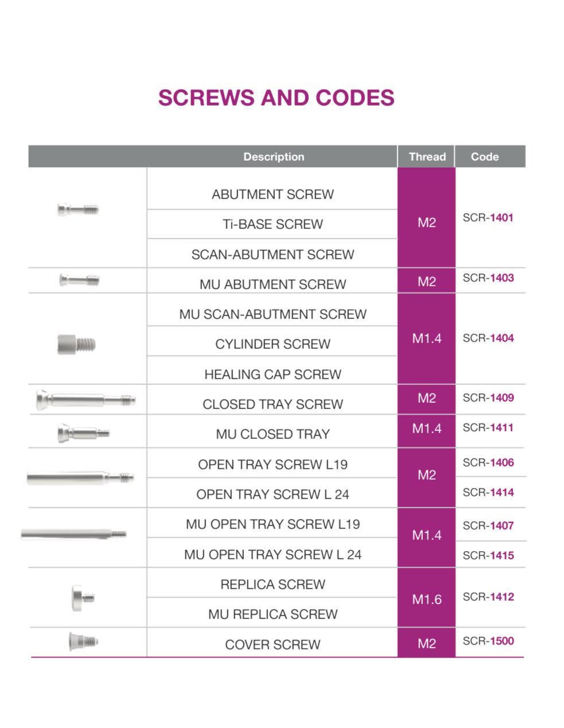This screenshot has width=564, height=728.
Task: Click the Ti-BASE SCREW description
Action: click(273, 224)
